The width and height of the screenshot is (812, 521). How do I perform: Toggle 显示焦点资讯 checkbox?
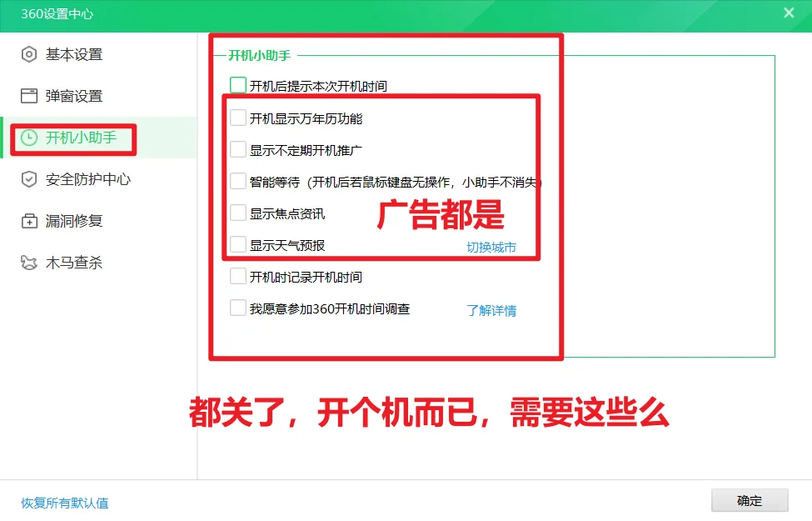[237, 213]
